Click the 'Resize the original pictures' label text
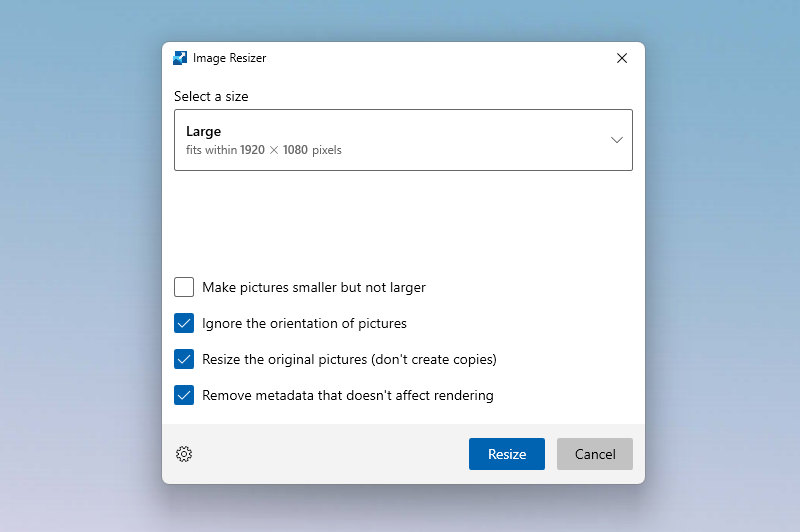 [x=349, y=359]
